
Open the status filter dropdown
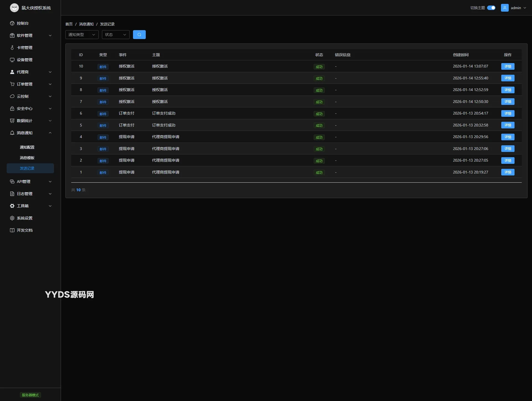[x=116, y=35]
